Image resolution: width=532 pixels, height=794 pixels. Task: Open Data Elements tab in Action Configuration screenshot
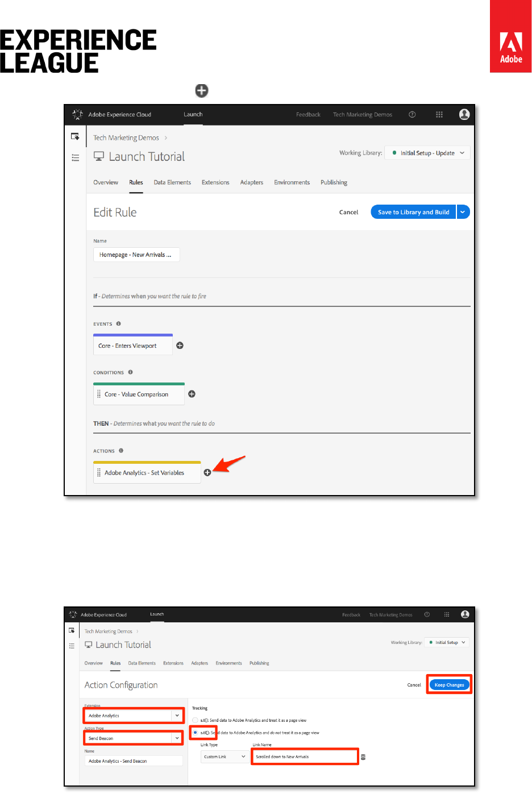point(142,663)
